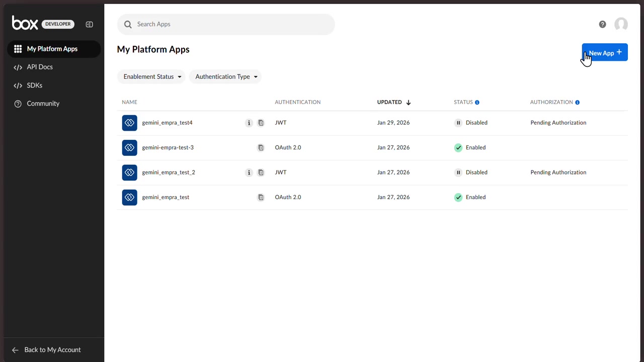Click info icon for gemini_empra_test_2
644x362 pixels.
pyautogui.click(x=249, y=172)
